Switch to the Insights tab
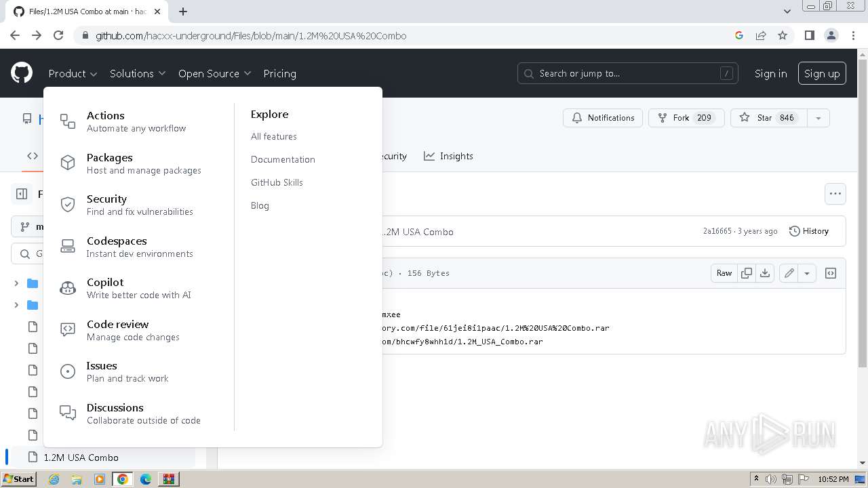This screenshot has height=488, width=868. point(448,156)
